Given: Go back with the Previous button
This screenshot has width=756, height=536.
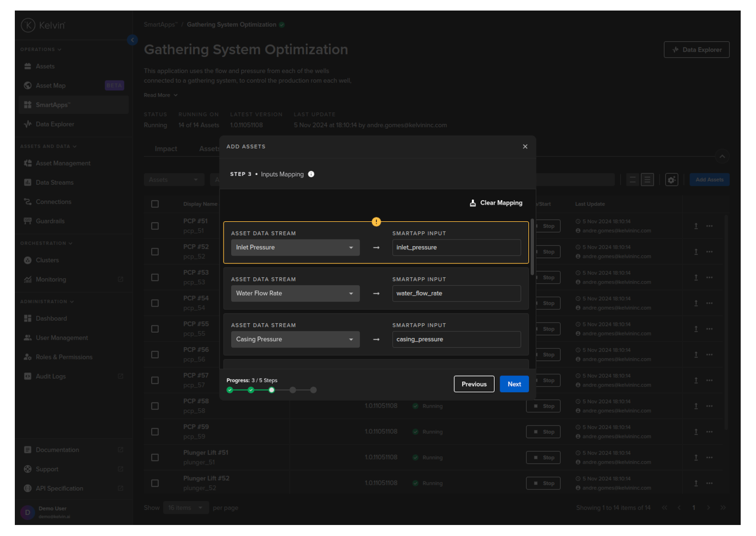Looking at the screenshot, I should (474, 384).
